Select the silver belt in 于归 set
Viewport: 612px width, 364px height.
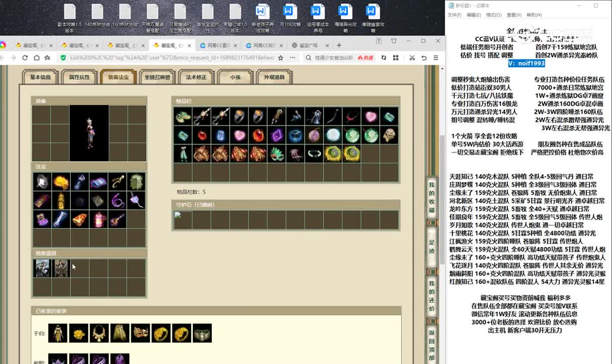pos(202,333)
